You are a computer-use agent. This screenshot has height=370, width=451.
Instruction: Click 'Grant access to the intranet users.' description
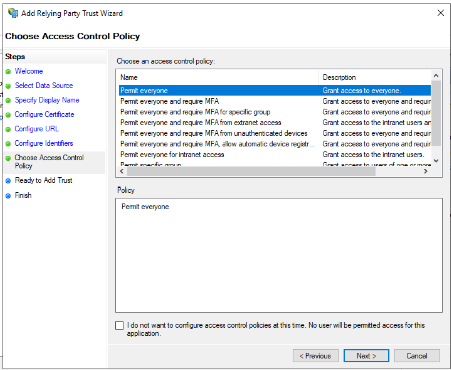click(x=373, y=154)
